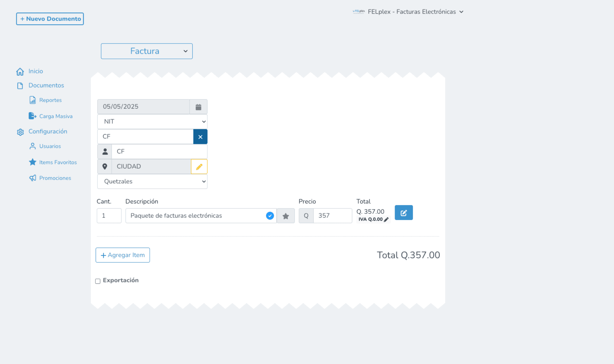Edit the CIUDAD address with pencil icon
The image size is (614, 364).
(199, 167)
